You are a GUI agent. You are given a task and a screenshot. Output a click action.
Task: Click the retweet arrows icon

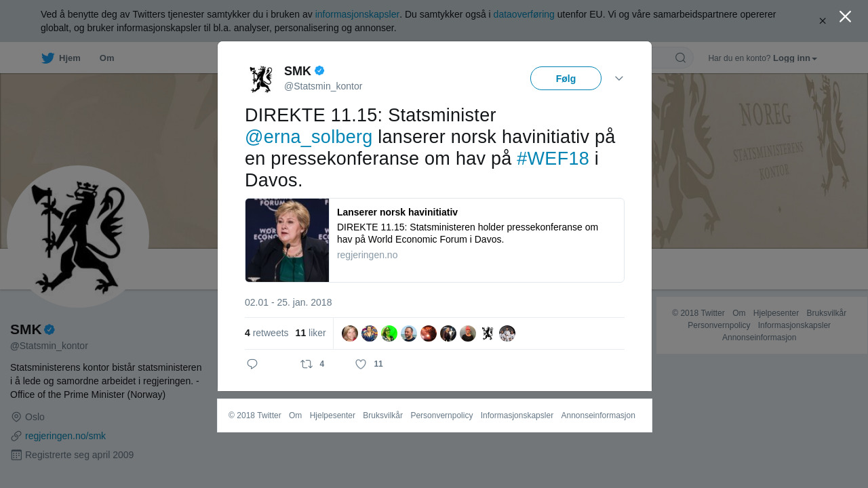click(x=307, y=364)
